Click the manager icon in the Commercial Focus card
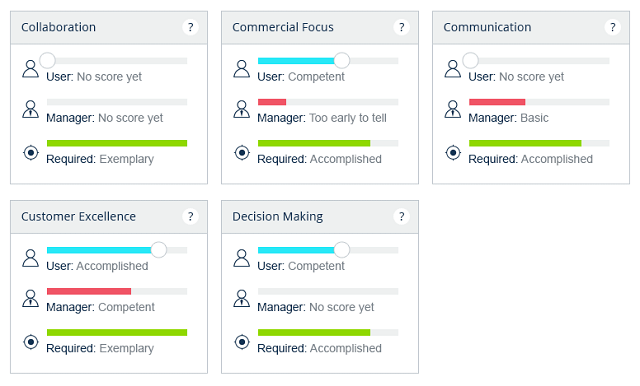 (241, 109)
